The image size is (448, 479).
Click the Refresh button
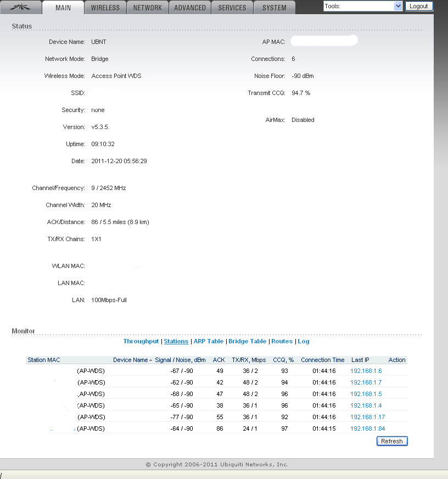pyautogui.click(x=392, y=441)
